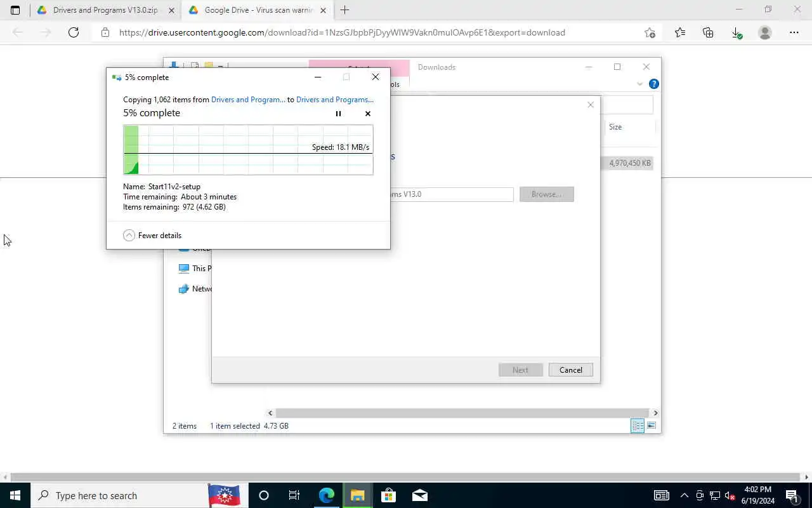Open the Windows Start menu

click(15, 495)
